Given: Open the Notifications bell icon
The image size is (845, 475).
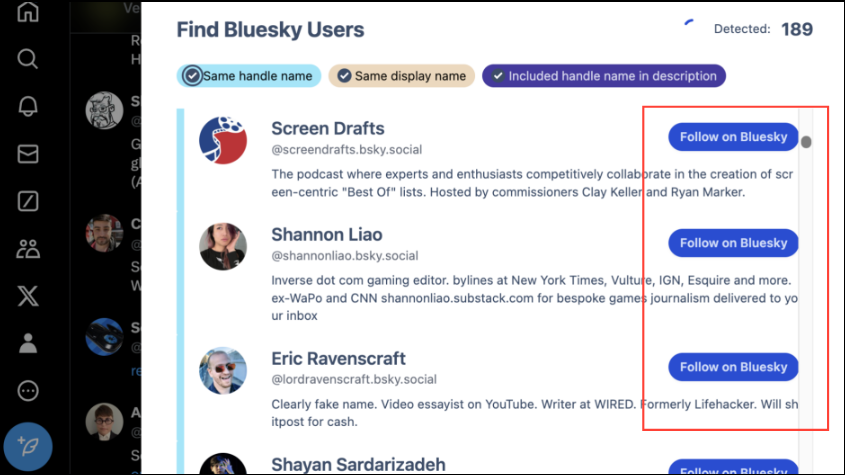Looking at the screenshot, I should [28, 106].
